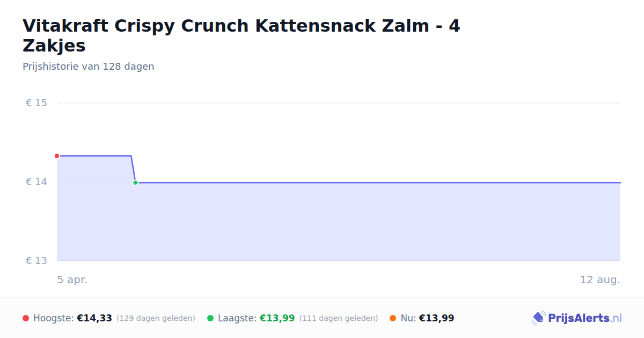Image resolution: width=644 pixels, height=338 pixels.
Task: Click the red Hoogste legend dot
Action: [26, 318]
